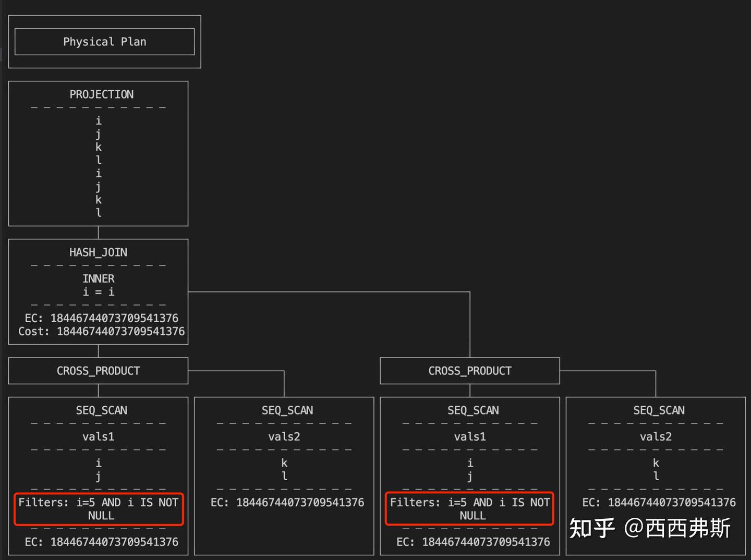Viewport: 751px width, 560px height.
Task: Select the HASH_JOIN node
Action: (x=98, y=252)
